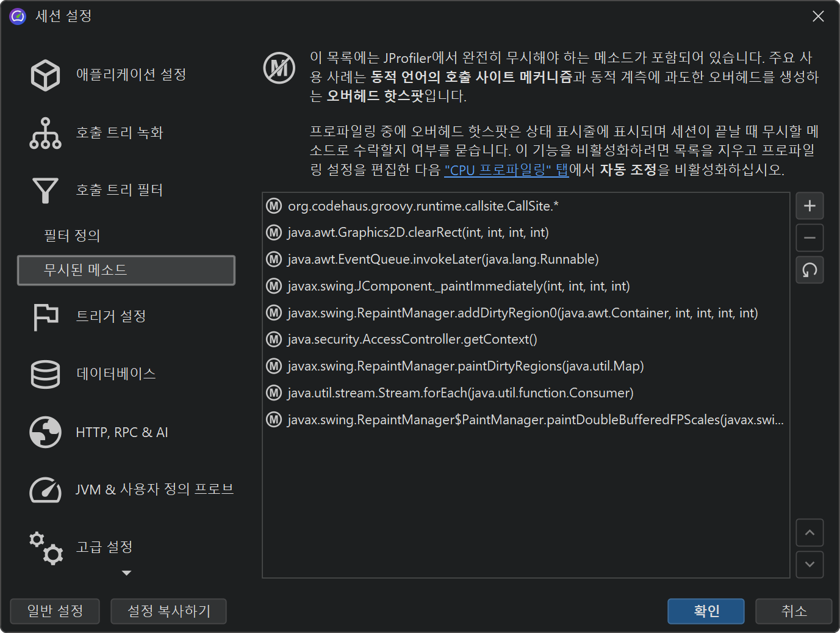Click the globe icon for HTTP, RPC & AI
Viewport: 840px width, 633px height.
(45, 432)
